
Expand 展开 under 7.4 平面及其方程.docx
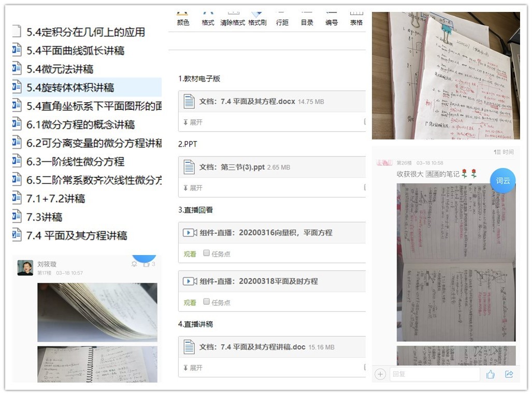[193, 122]
